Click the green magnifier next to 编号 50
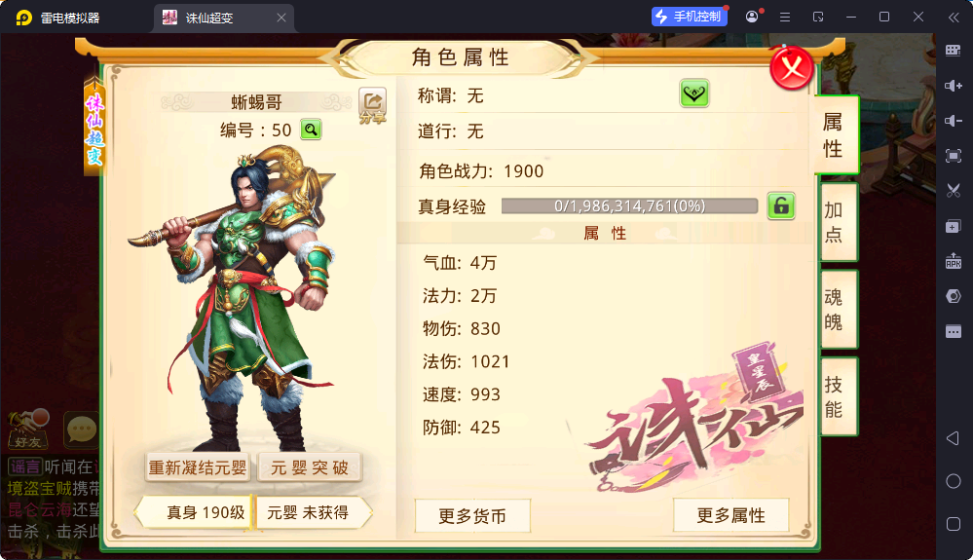 311,130
